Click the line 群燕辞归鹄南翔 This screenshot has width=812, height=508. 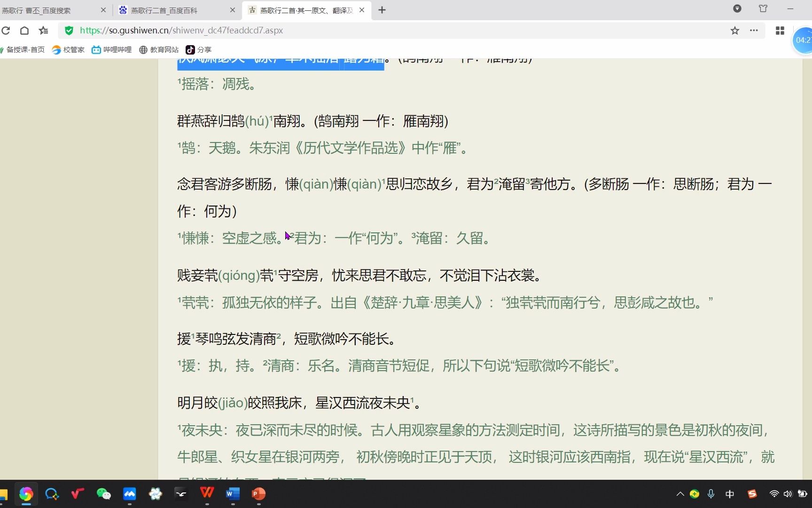coord(312,121)
